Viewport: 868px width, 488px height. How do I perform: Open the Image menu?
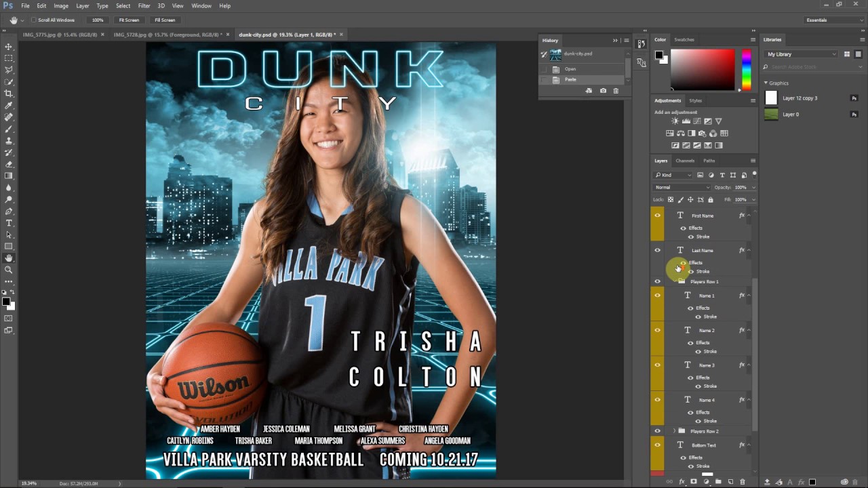pos(61,5)
